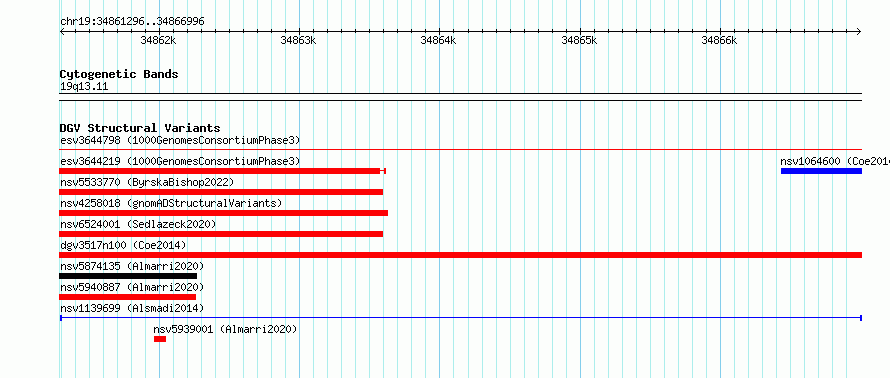The height and width of the screenshot is (378, 890).
Task: Select the esv3644219 red variant bar
Action: 222,171
